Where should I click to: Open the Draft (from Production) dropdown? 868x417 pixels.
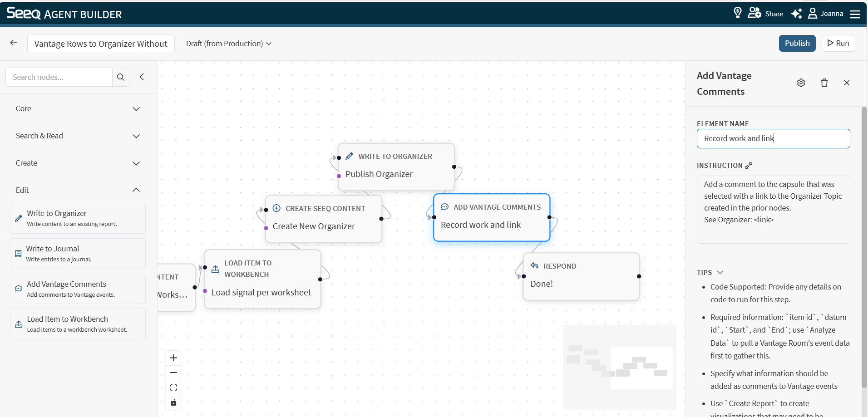pyautogui.click(x=228, y=44)
